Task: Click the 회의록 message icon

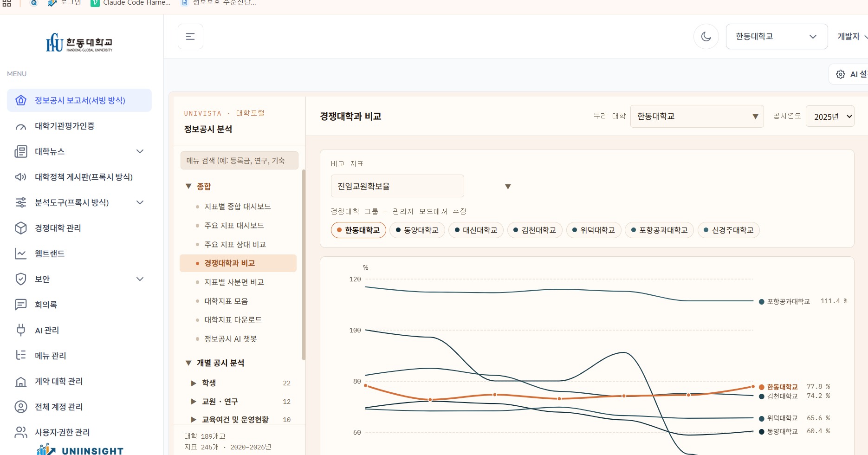Action: [x=21, y=305]
